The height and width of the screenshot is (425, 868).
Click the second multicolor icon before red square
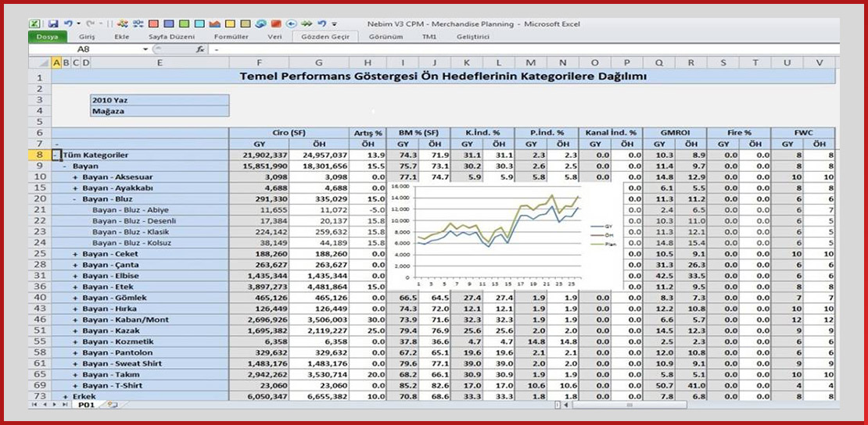point(138,23)
